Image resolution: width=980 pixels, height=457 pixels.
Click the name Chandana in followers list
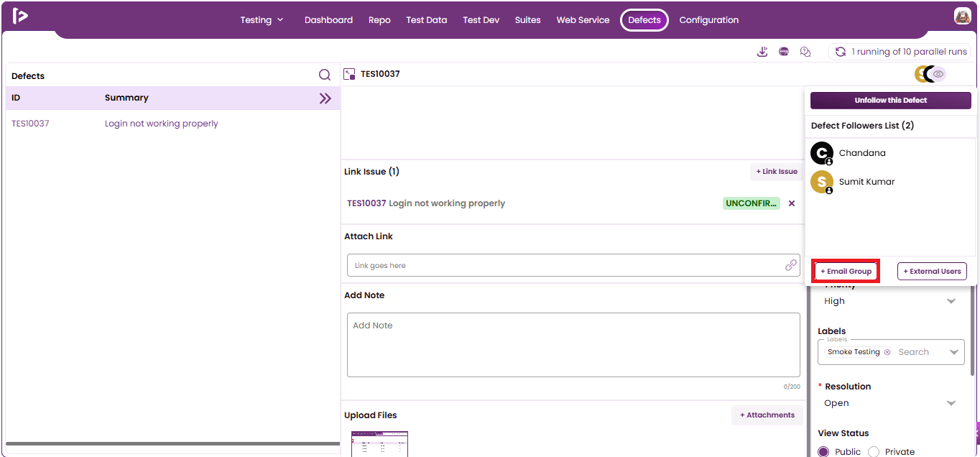coord(862,153)
